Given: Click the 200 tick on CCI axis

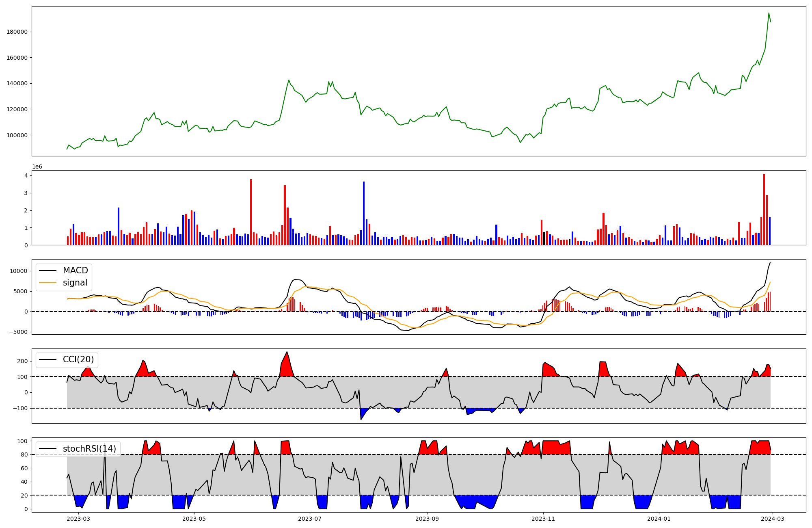Looking at the screenshot, I should pos(23,361).
